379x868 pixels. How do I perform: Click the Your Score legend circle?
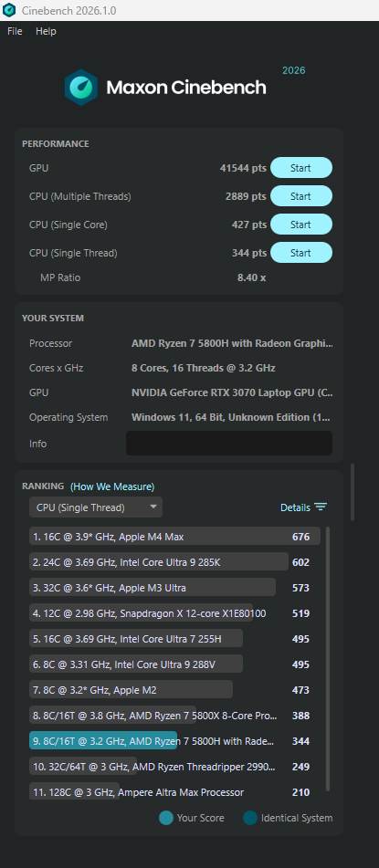pos(165,818)
